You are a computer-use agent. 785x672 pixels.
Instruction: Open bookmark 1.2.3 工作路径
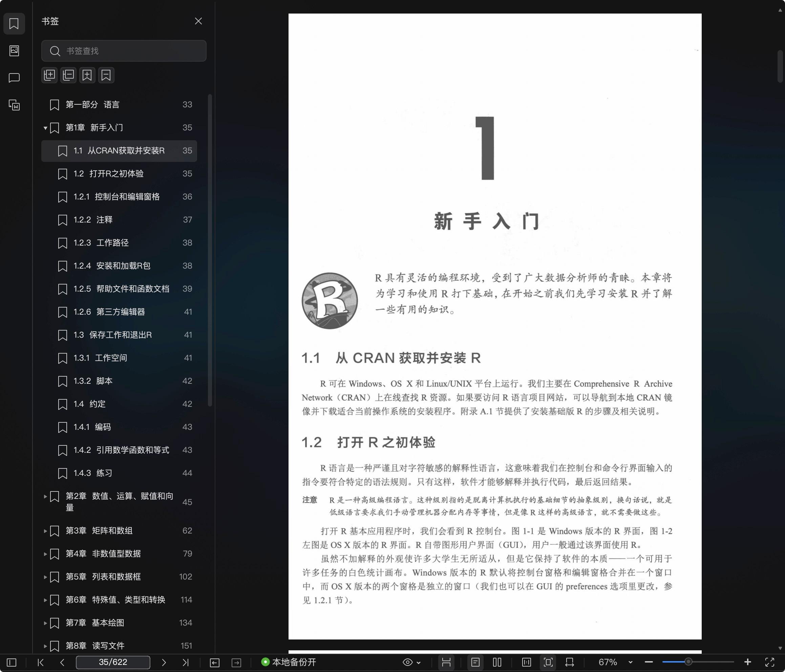point(119,243)
